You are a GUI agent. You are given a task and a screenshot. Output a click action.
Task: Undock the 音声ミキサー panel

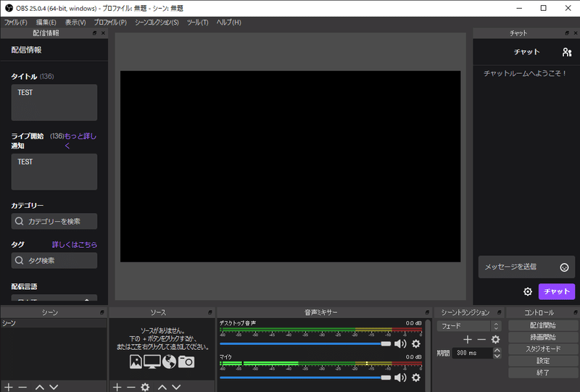[x=427, y=312]
